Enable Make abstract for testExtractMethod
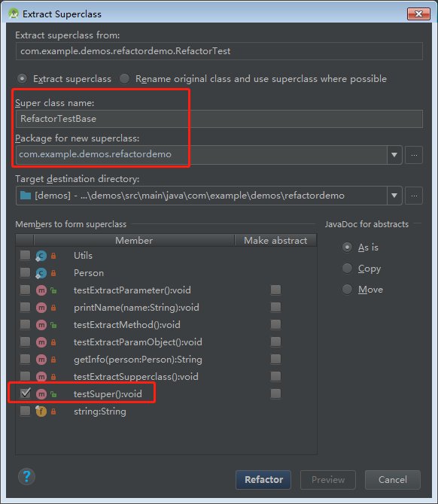438x504 pixels. (x=275, y=324)
